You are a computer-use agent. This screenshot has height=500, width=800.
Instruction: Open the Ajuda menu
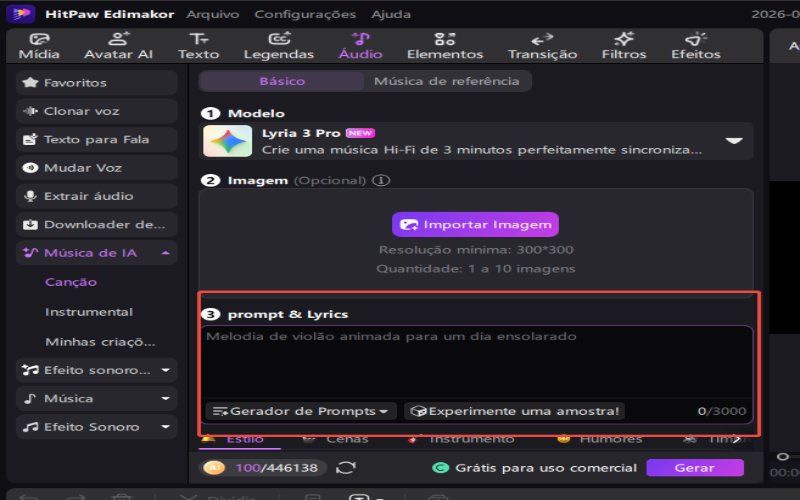391,14
